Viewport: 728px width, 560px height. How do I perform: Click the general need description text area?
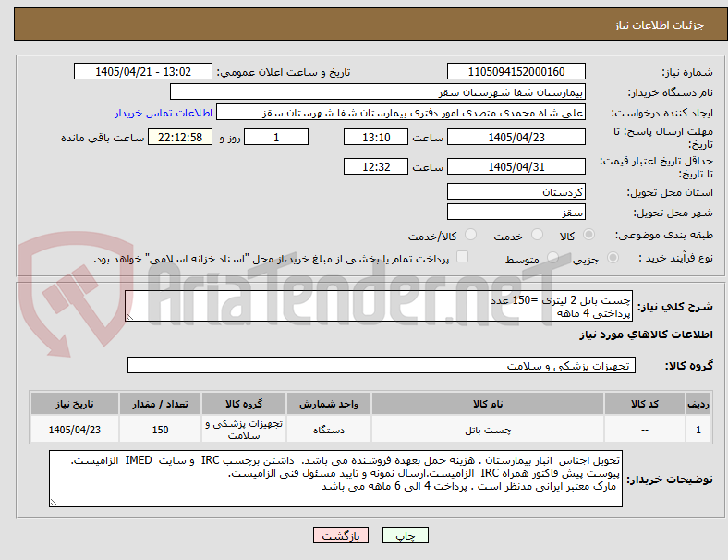[x=379, y=306]
